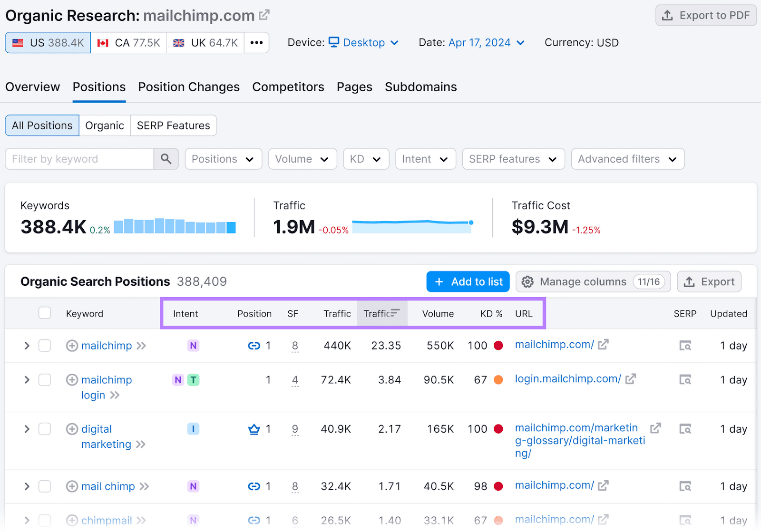The height and width of the screenshot is (532, 761).
Task: Open the Advanced filters dropdown
Action: click(x=627, y=159)
